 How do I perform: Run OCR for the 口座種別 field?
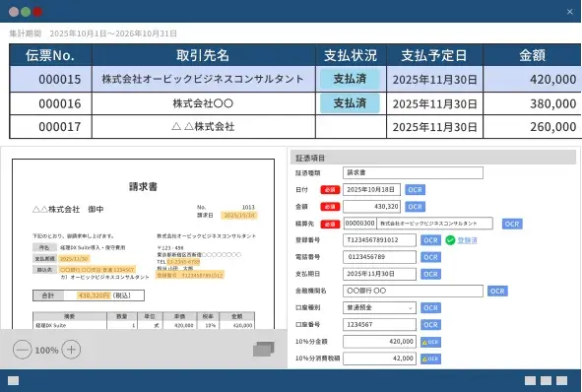[x=430, y=307]
